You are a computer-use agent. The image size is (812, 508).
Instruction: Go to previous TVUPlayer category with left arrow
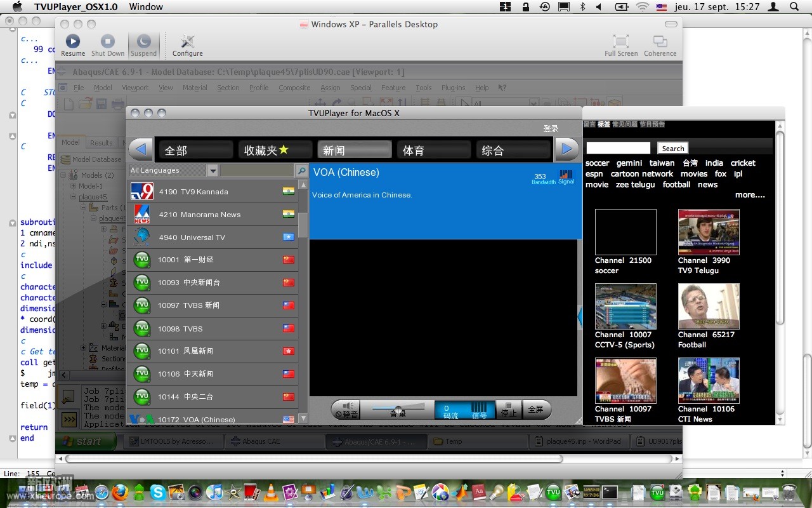point(140,150)
